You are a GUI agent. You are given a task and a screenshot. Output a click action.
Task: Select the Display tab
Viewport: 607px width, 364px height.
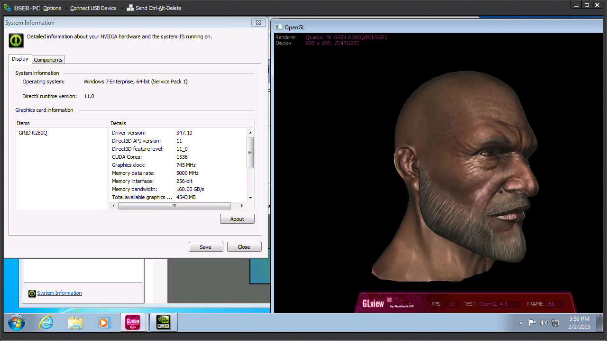20,59
